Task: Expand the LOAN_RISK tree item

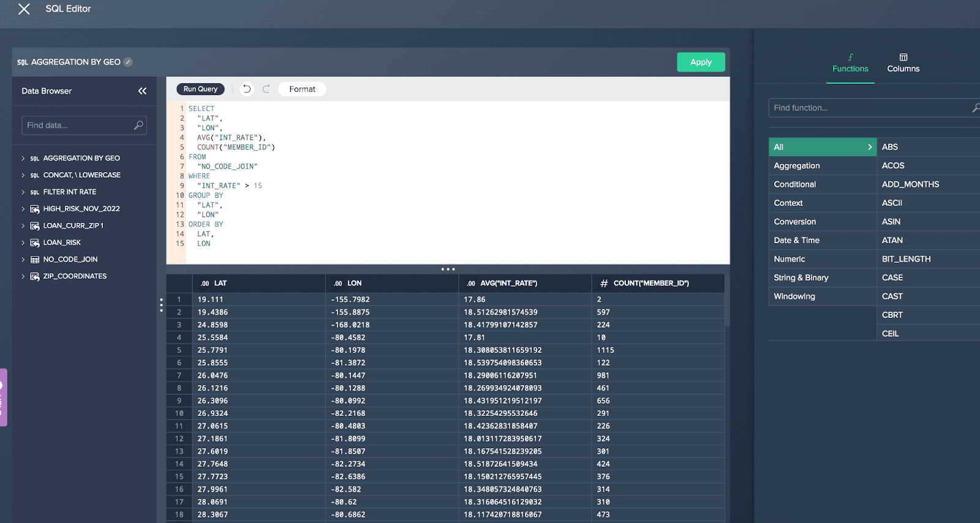Action: coord(23,243)
